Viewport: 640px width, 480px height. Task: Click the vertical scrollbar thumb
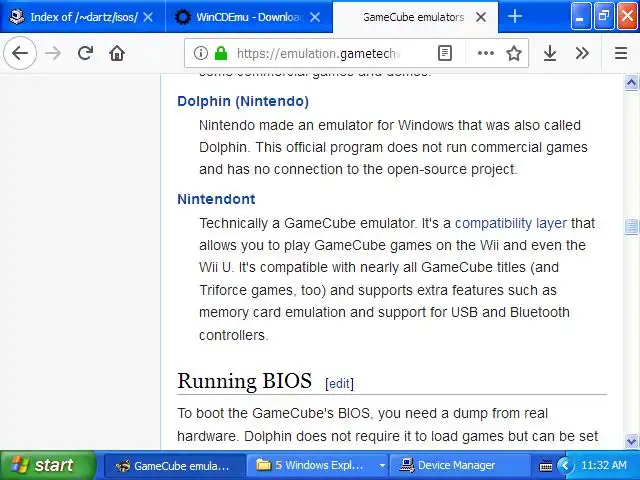tap(631, 226)
